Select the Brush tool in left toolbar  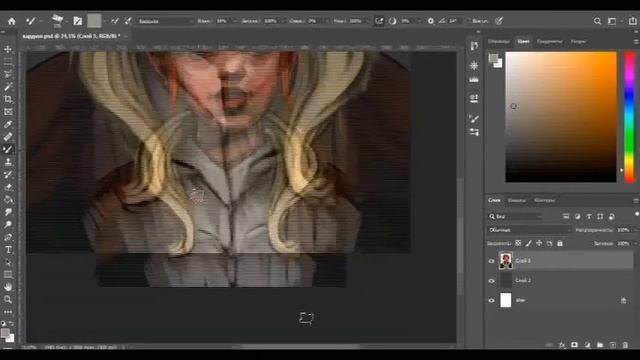click(x=8, y=149)
